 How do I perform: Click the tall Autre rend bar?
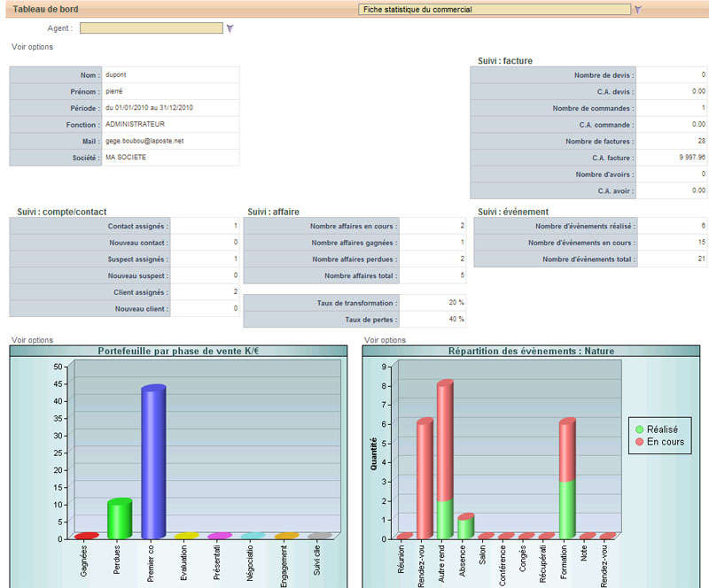(x=446, y=460)
